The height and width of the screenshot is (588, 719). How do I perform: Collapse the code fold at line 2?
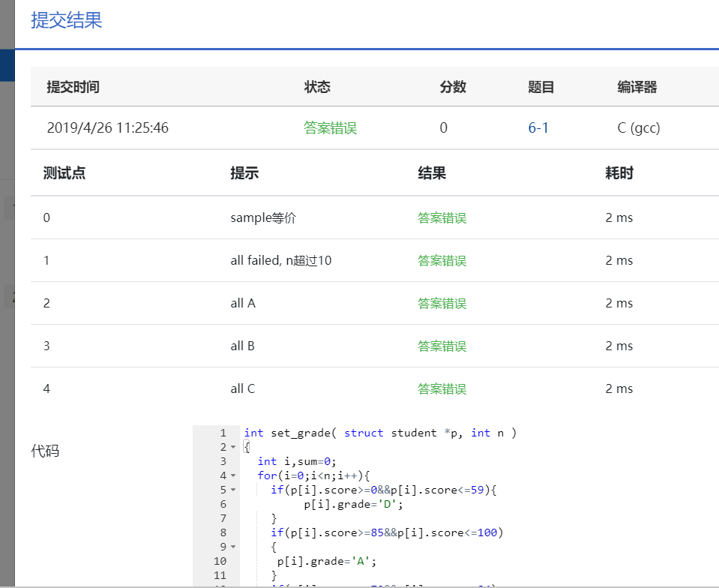pyautogui.click(x=232, y=447)
